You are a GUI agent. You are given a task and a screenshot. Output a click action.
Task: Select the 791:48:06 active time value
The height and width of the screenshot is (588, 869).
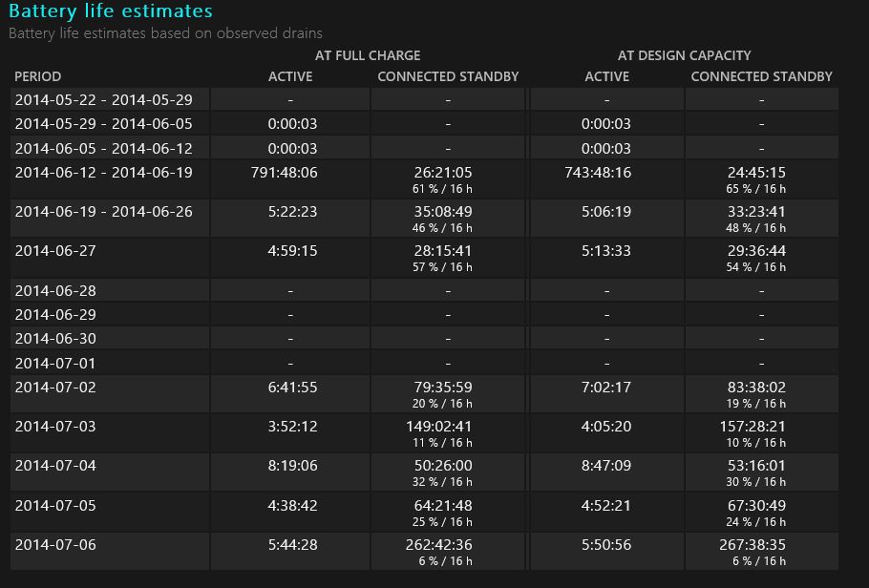[291, 173]
